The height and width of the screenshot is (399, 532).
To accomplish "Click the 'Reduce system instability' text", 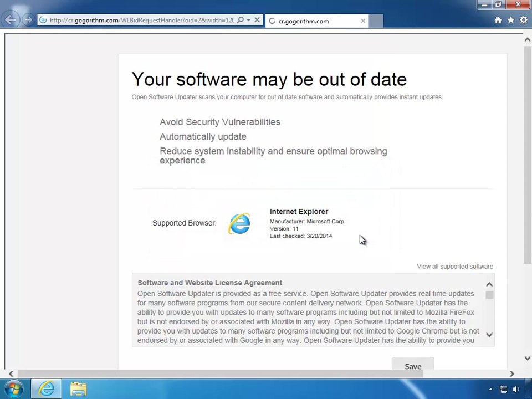I will coord(273,156).
